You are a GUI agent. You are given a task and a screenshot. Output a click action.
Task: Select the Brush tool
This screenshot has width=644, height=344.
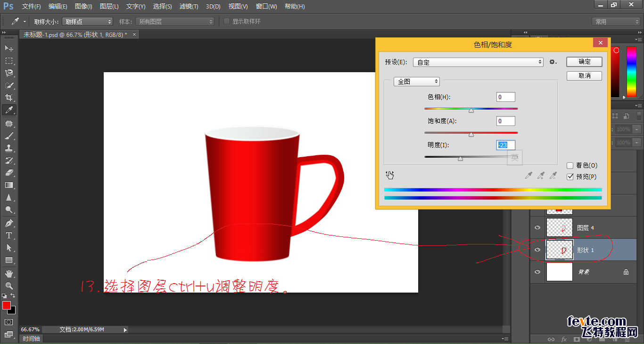coord(9,136)
